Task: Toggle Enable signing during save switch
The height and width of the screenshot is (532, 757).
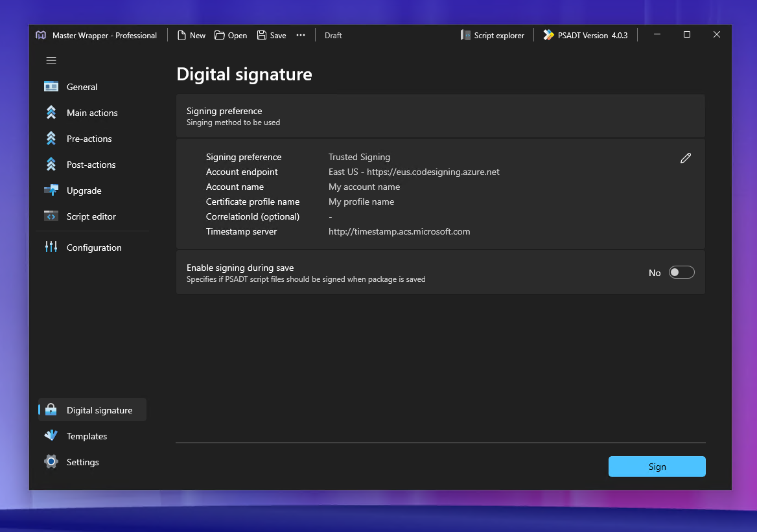Action: point(681,272)
